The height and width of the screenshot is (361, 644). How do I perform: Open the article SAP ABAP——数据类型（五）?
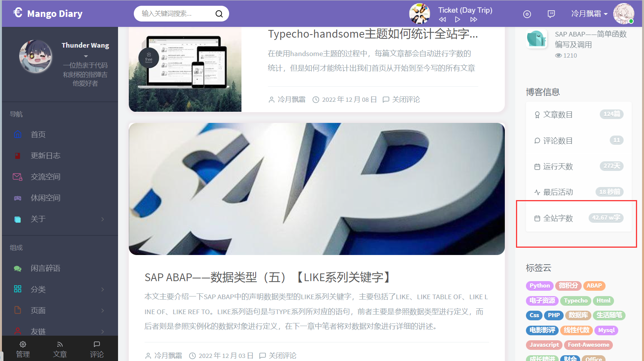point(266,277)
